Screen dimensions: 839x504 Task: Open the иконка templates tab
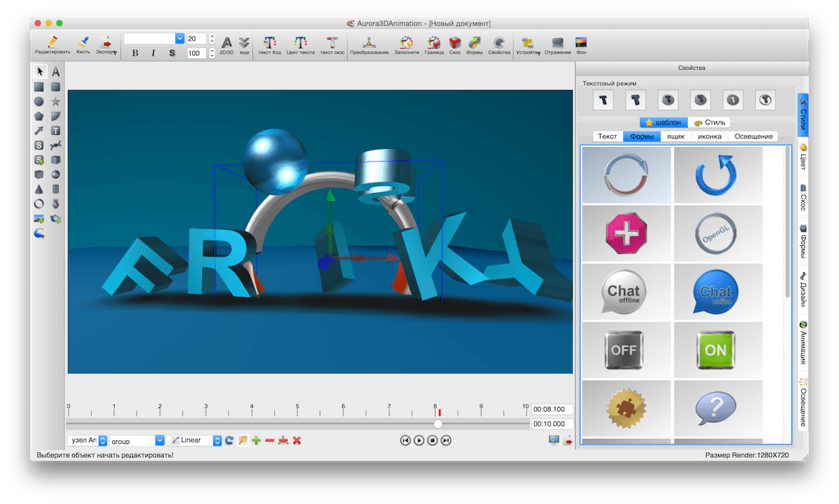click(x=710, y=136)
